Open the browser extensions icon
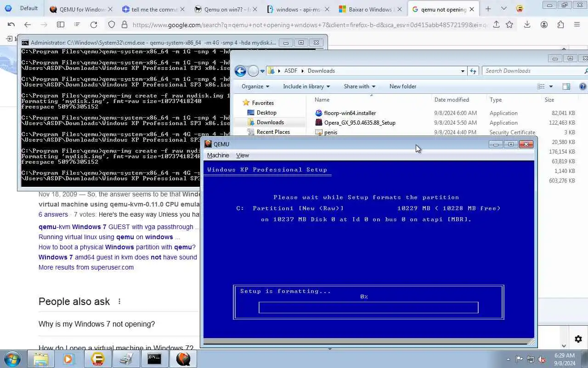Screen dimensions: 588x368 click(x=560, y=25)
